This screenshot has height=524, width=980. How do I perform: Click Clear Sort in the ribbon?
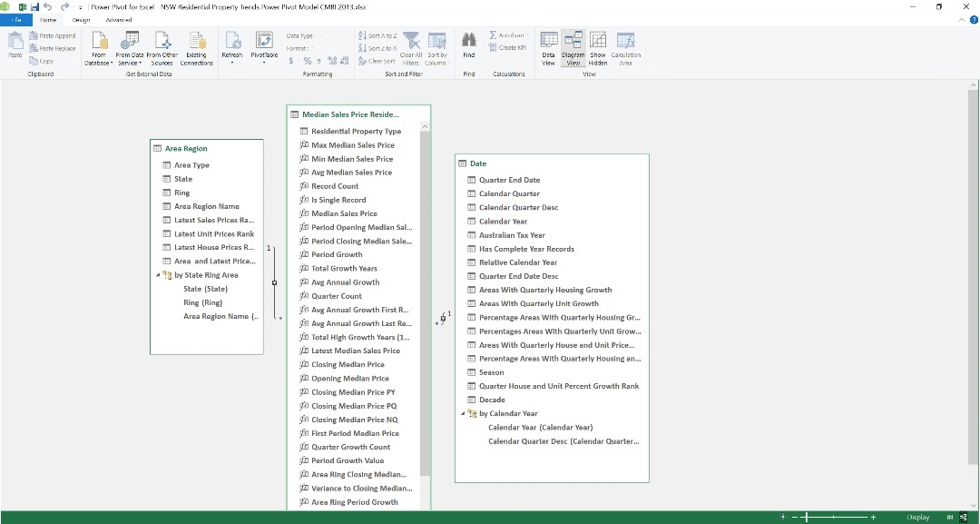pyautogui.click(x=377, y=61)
